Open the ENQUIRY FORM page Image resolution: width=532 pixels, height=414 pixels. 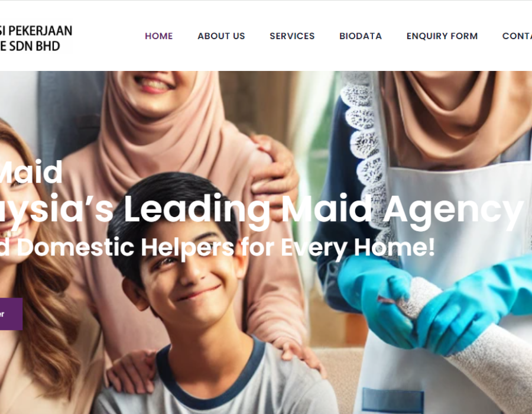(x=442, y=36)
